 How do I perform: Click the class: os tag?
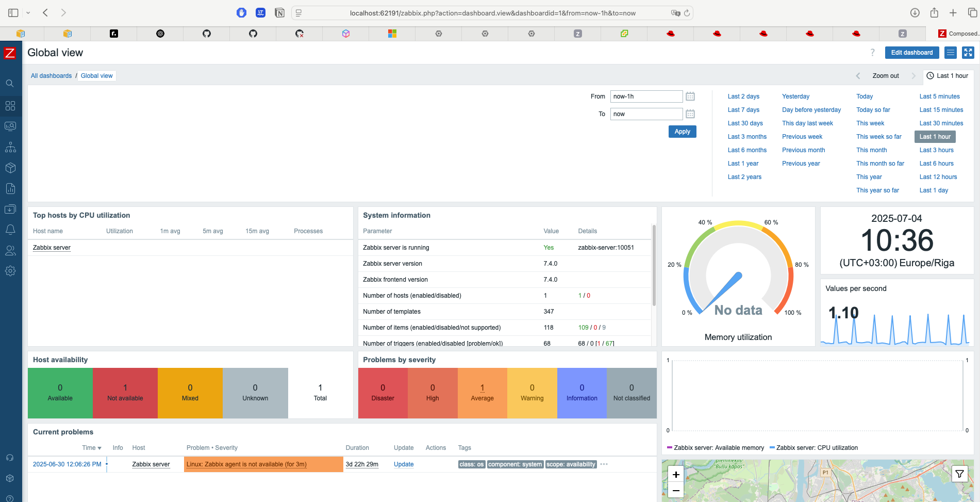click(x=472, y=464)
